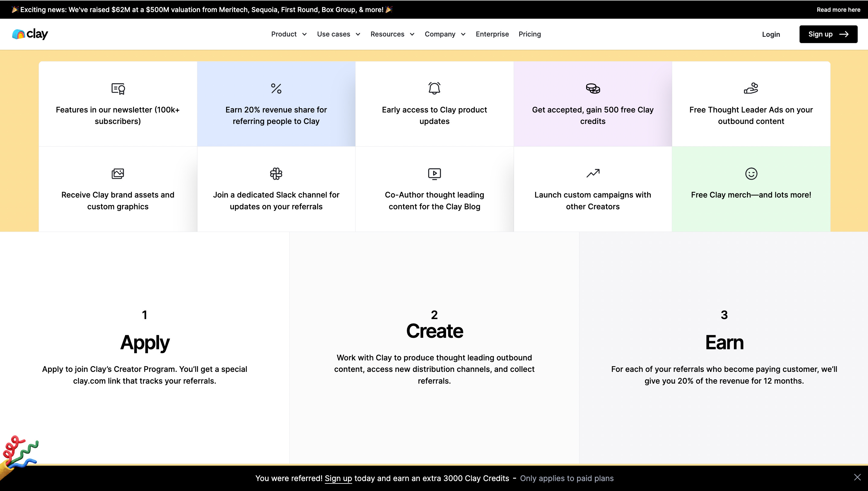Click the percent revenue share icon
868x491 pixels.
point(276,89)
